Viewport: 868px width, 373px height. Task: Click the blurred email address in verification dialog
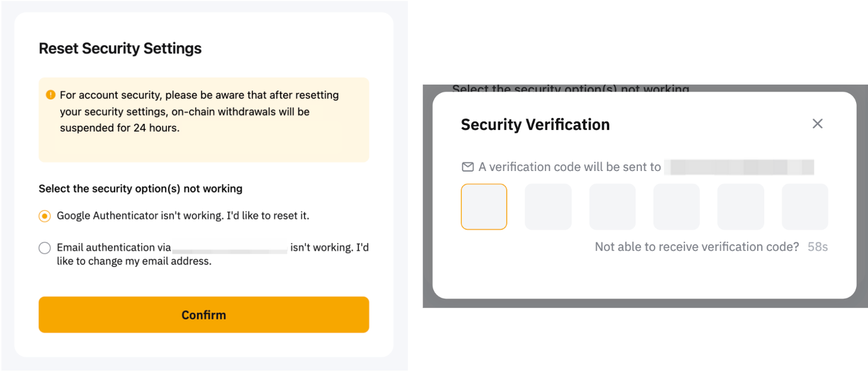point(739,167)
